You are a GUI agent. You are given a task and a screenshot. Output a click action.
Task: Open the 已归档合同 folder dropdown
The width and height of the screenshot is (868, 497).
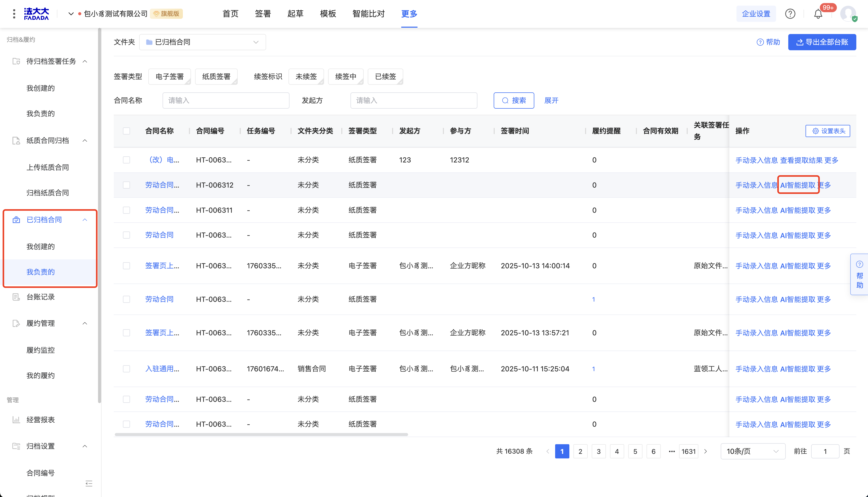pos(202,42)
